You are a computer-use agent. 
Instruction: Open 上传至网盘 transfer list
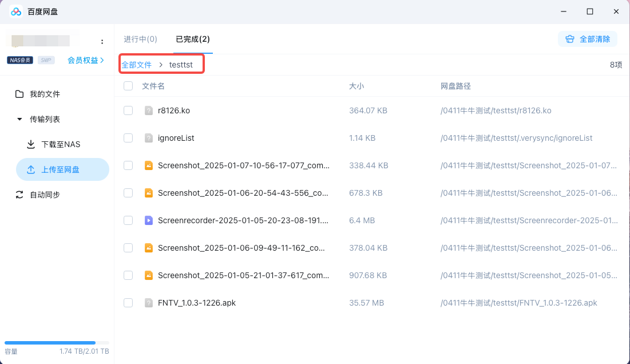coord(63,169)
